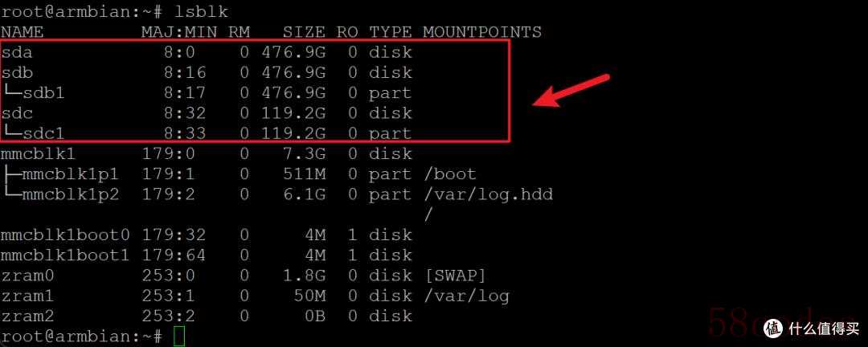868x347 pixels.
Task: Click the 119.2G size of sdc
Action: (293, 113)
